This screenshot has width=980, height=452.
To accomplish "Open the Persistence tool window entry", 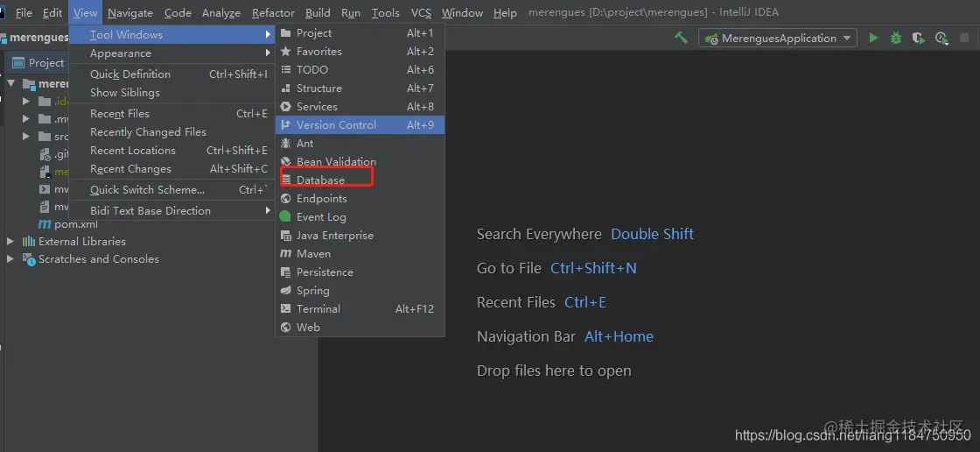I will click(x=360, y=272).
